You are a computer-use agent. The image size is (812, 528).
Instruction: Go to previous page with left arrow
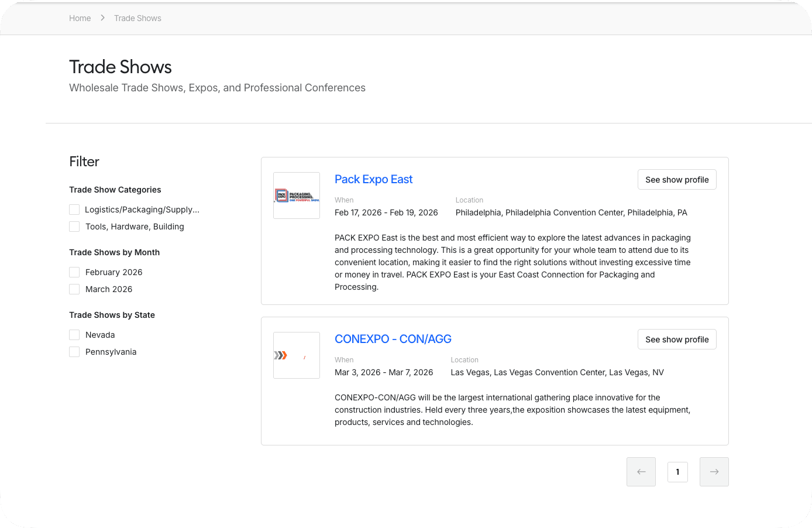[641, 472]
